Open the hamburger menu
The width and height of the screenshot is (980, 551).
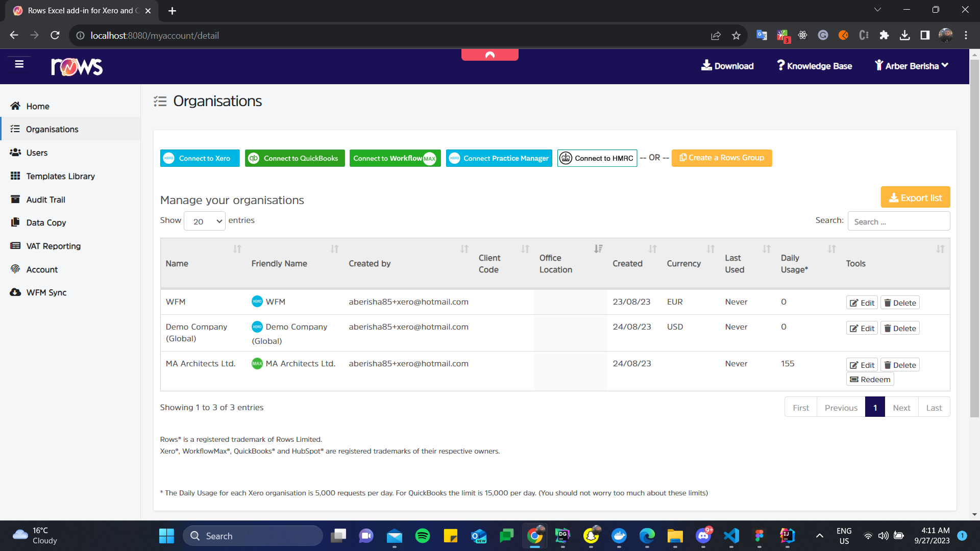(x=19, y=64)
